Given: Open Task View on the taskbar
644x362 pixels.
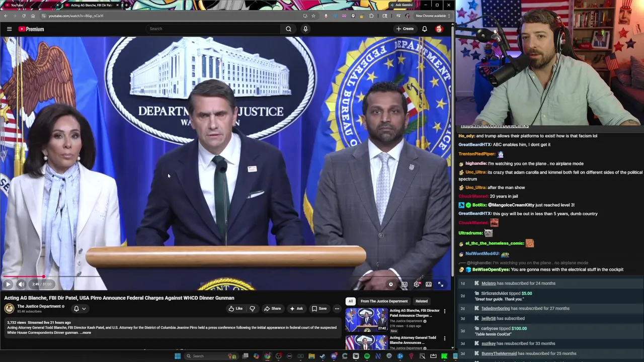Looking at the screenshot, I should [x=245, y=356].
